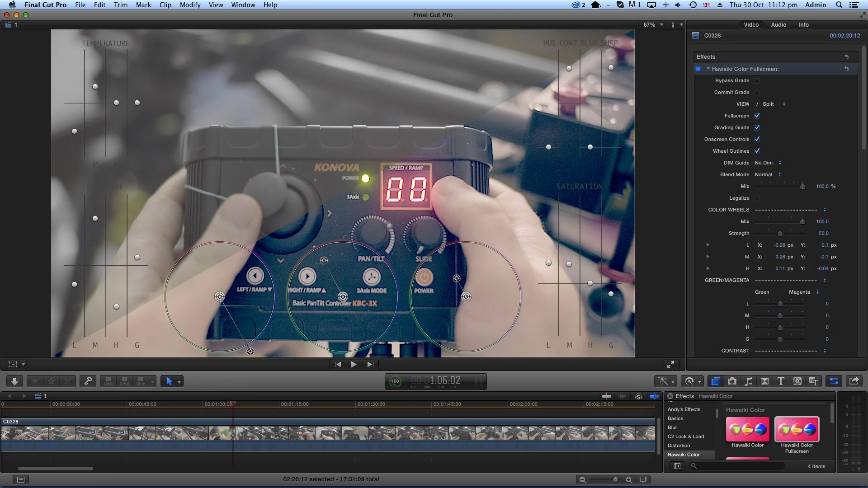Expand the H wheel position row
The image size is (868, 488).
coord(708,268)
